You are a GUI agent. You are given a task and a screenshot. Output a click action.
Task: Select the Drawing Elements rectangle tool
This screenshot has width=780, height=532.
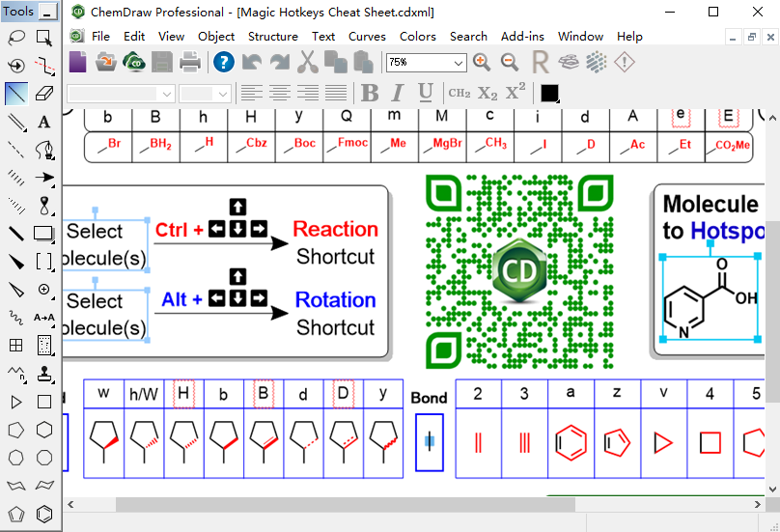(x=44, y=233)
